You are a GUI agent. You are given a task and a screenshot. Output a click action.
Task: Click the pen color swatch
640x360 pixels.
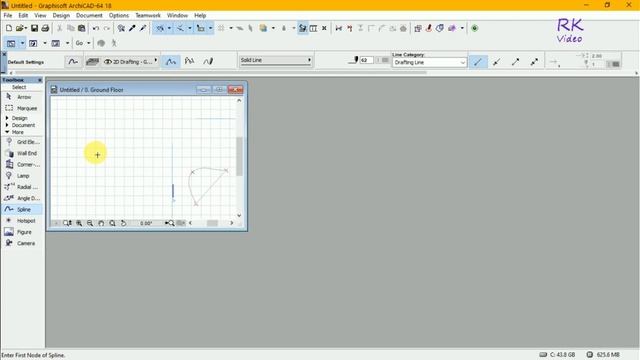click(x=384, y=60)
